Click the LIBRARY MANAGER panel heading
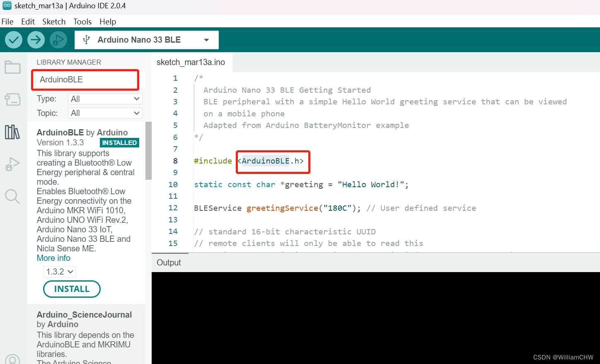Image resolution: width=600 pixels, height=364 pixels. 69,62
